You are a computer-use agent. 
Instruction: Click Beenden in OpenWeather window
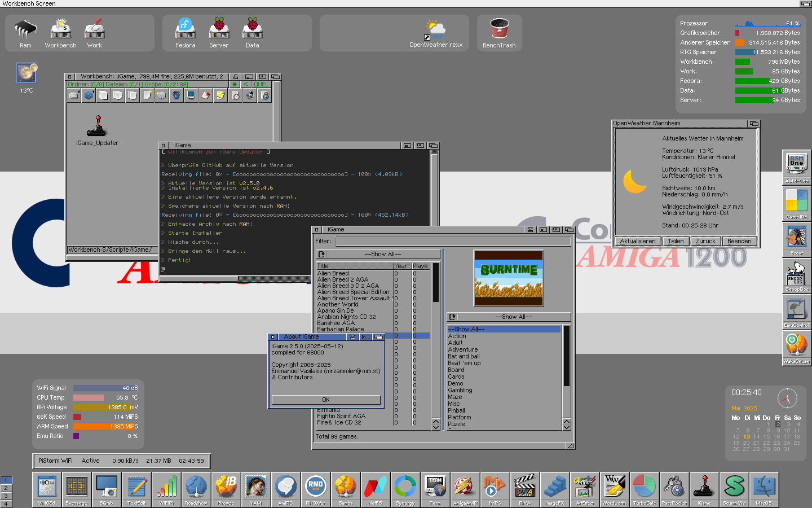pyautogui.click(x=739, y=241)
